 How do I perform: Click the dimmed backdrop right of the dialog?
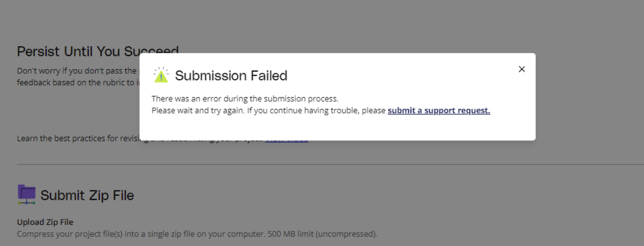click(588, 98)
